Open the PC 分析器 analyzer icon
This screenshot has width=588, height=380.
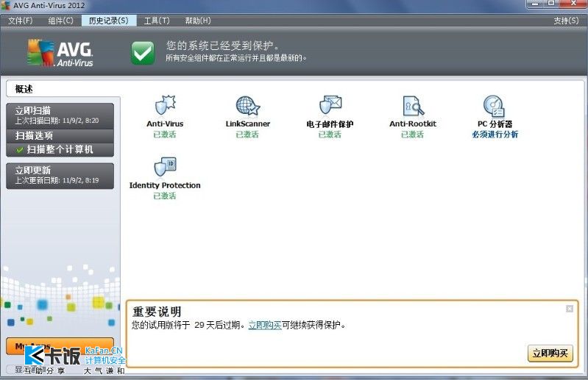495,106
